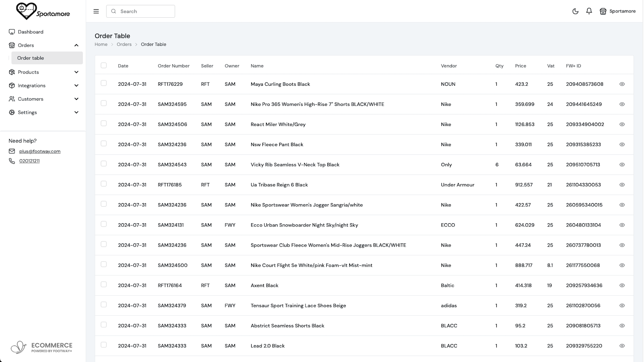The width and height of the screenshot is (644, 362).
Task: Expand the Integrations section chevron
Action: click(76, 86)
